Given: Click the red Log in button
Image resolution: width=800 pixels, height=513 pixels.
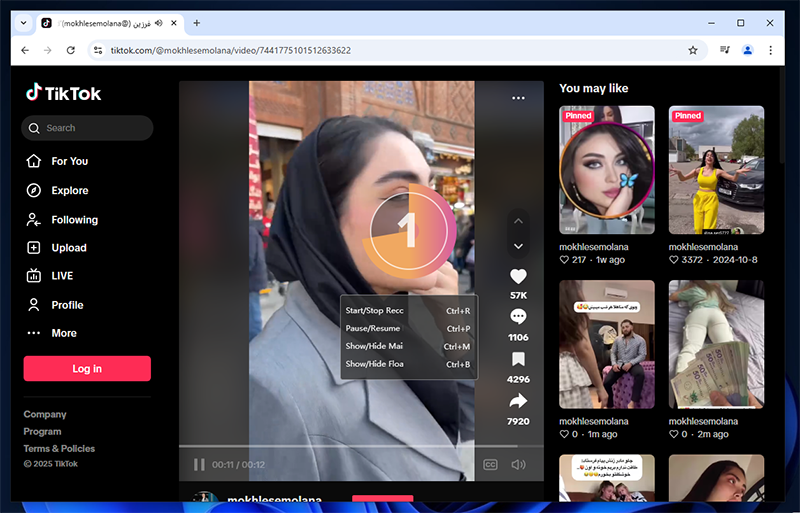Looking at the screenshot, I should point(87,369).
